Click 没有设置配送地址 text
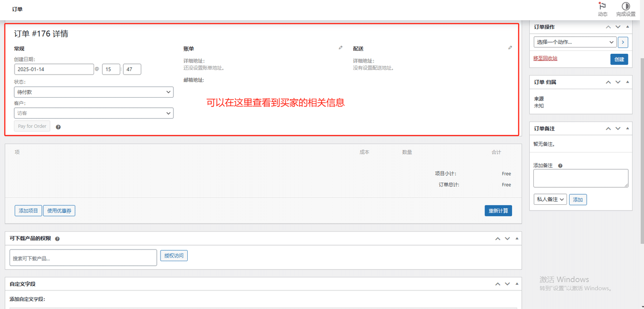Image resolution: width=644 pixels, height=309 pixels. (373, 67)
